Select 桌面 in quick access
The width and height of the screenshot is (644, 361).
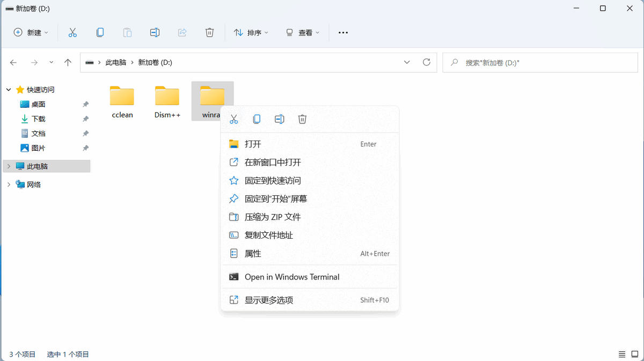[x=38, y=105]
